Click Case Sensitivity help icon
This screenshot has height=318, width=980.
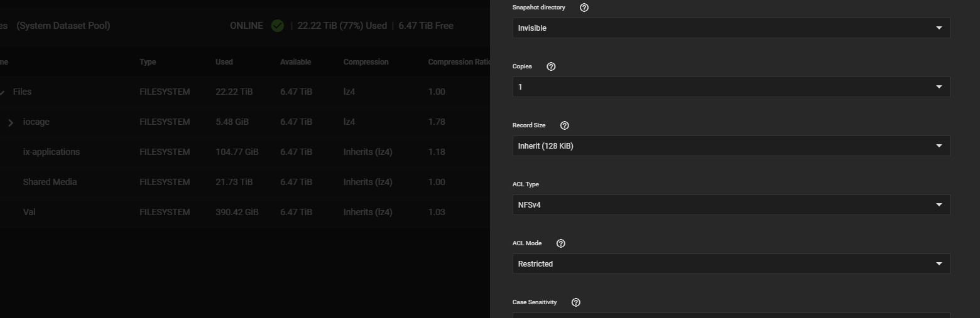576,302
